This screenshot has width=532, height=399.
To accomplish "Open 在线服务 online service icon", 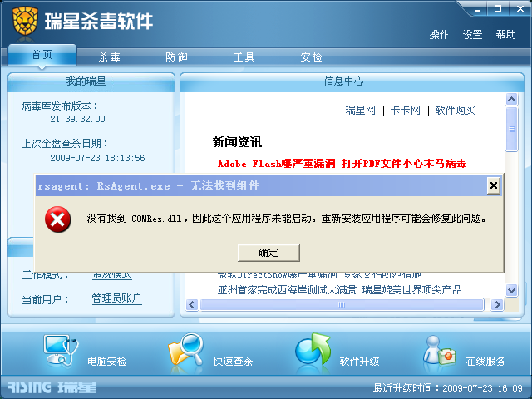I will click(x=439, y=351).
